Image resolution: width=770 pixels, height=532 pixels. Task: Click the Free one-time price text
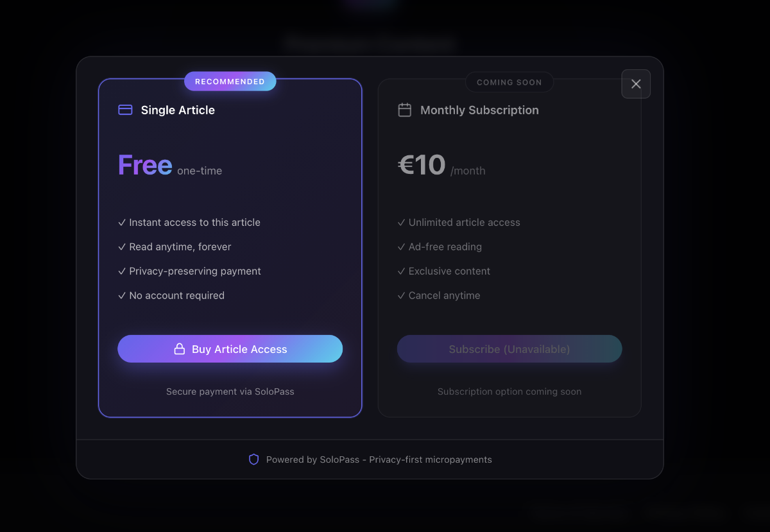point(169,166)
